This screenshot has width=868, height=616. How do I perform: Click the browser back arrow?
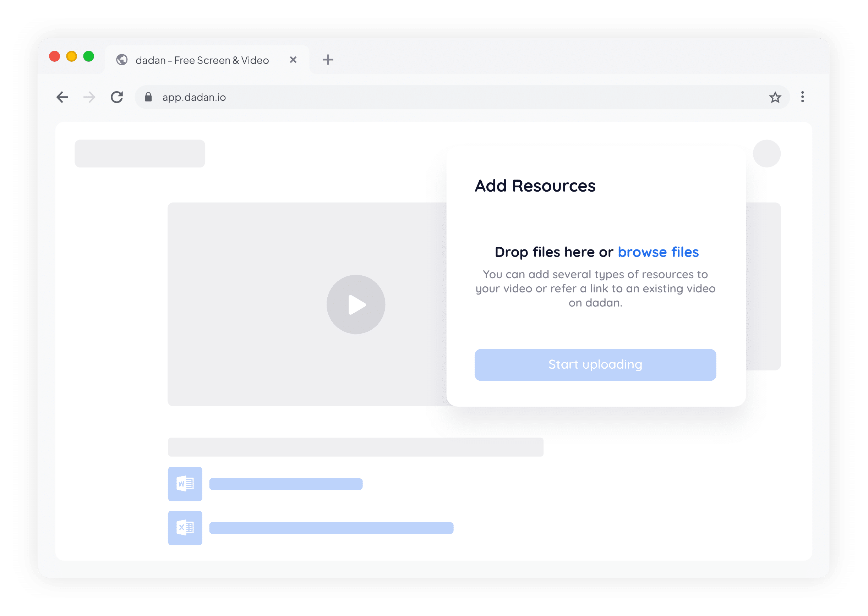pyautogui.click(x=62, y=97)
